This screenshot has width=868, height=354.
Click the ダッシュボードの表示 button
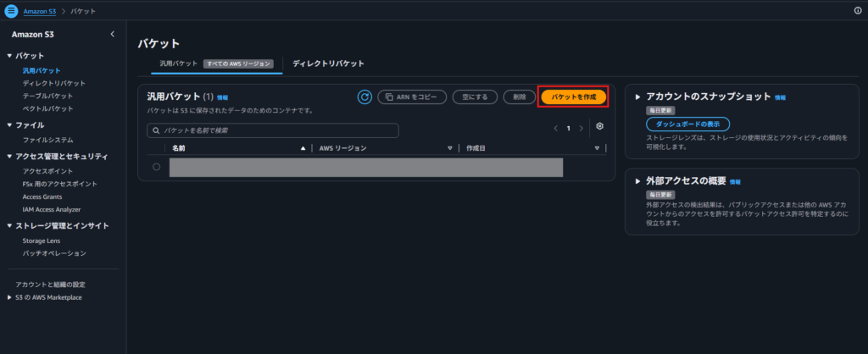click(688, 124)
